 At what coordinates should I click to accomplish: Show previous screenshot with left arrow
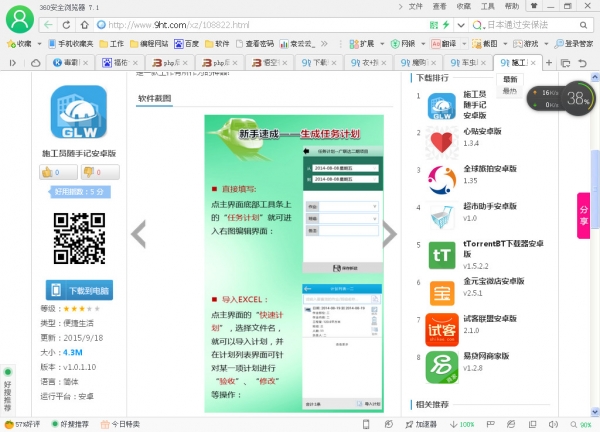pyautogui.click(x=139, y=234)
